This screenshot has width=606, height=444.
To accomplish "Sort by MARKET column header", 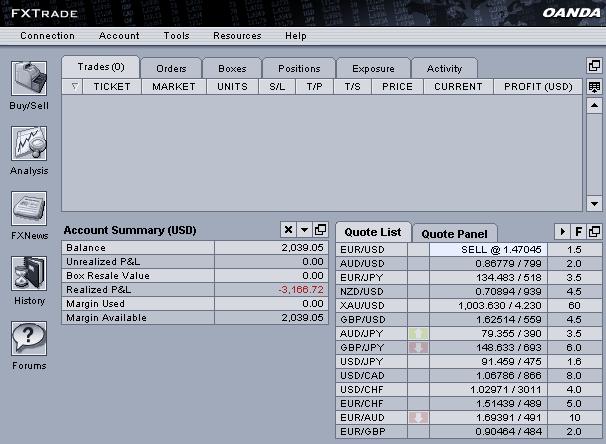I will pos(174,87).
